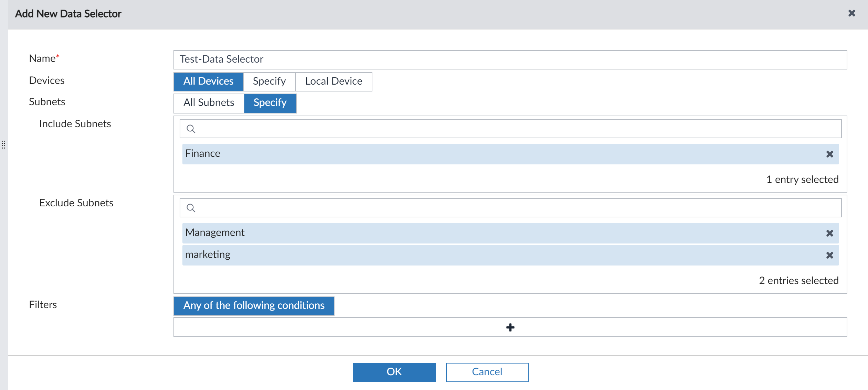Click Include Subnets search magnifier icon

click(191, 129)
